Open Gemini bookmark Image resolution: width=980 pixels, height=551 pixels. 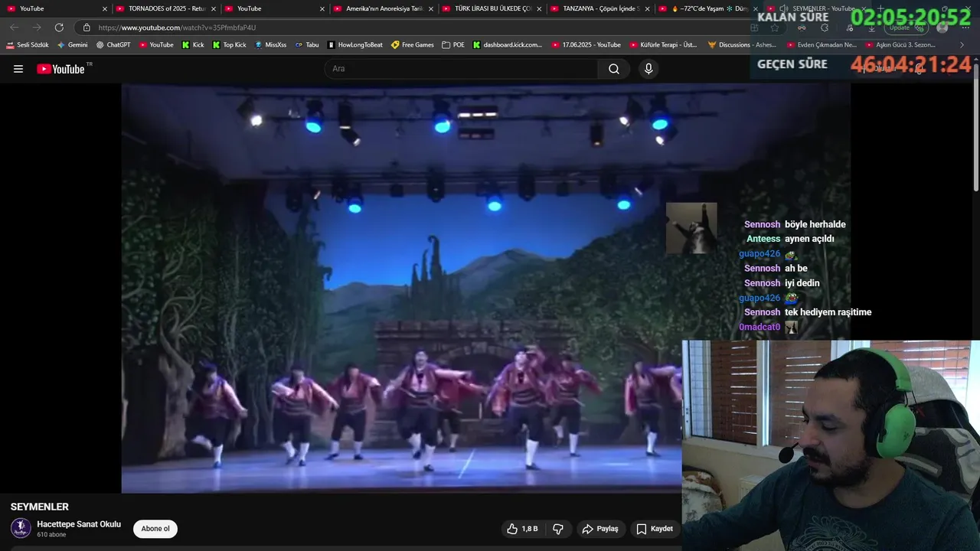click(73, 45)
